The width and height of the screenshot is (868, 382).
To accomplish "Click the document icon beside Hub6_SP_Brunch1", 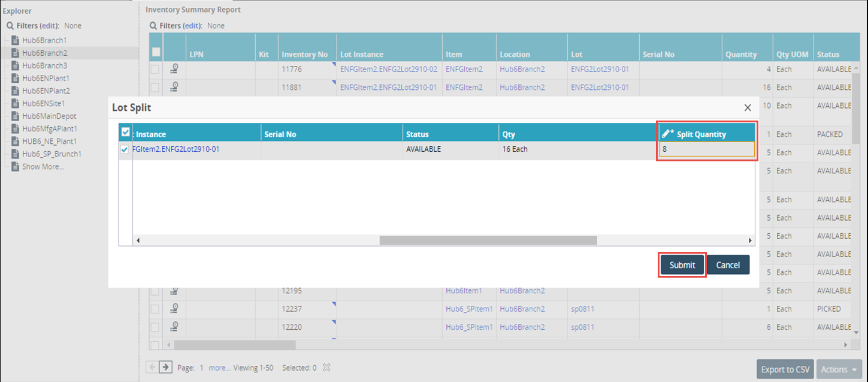I will 16,154.
